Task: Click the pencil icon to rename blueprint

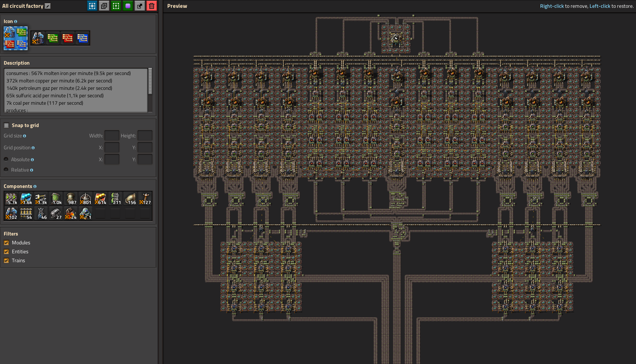Action: tap(48, 6)
